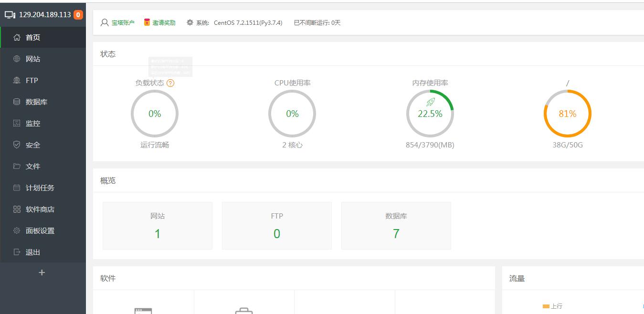Click the disk usage 81% gauge
This screenshot has width=644, height=314.
pos(567,114)
